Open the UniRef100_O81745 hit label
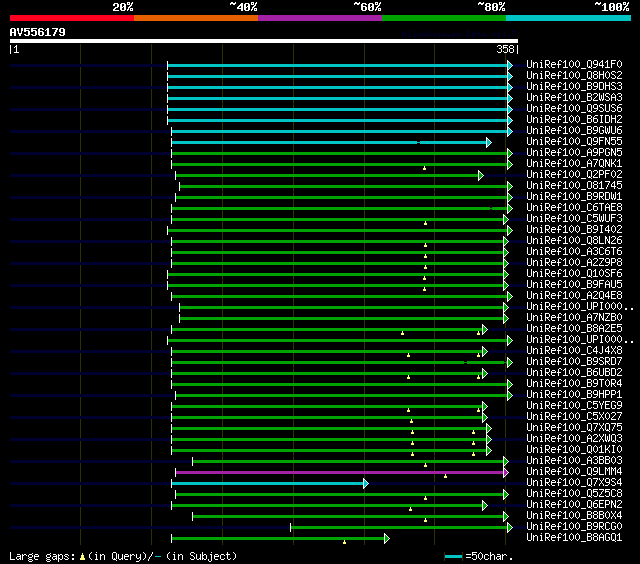Screen dimensions: 640x564 tap(573, 186)
